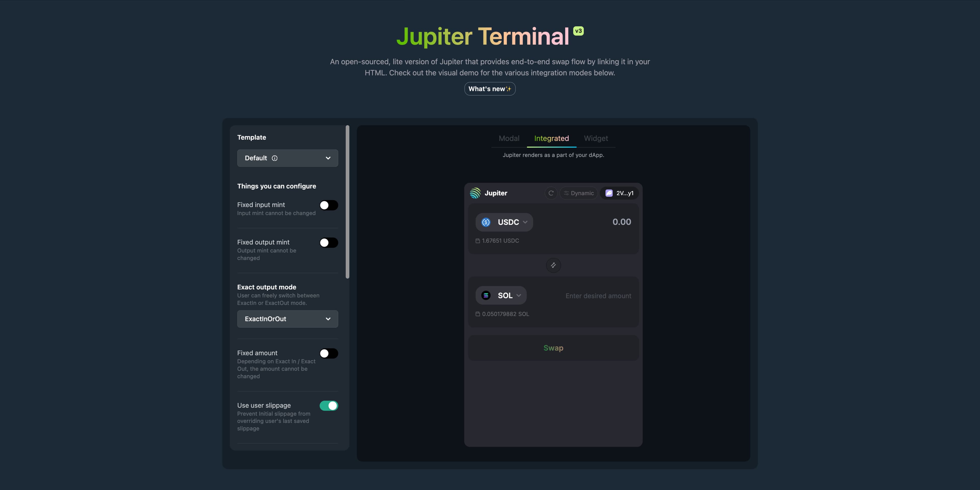Click the wallet balance icon next to 1.67651 USDC
Image resolution: width=980 pixels, height=490 pixels.
(x=477, y=241)
